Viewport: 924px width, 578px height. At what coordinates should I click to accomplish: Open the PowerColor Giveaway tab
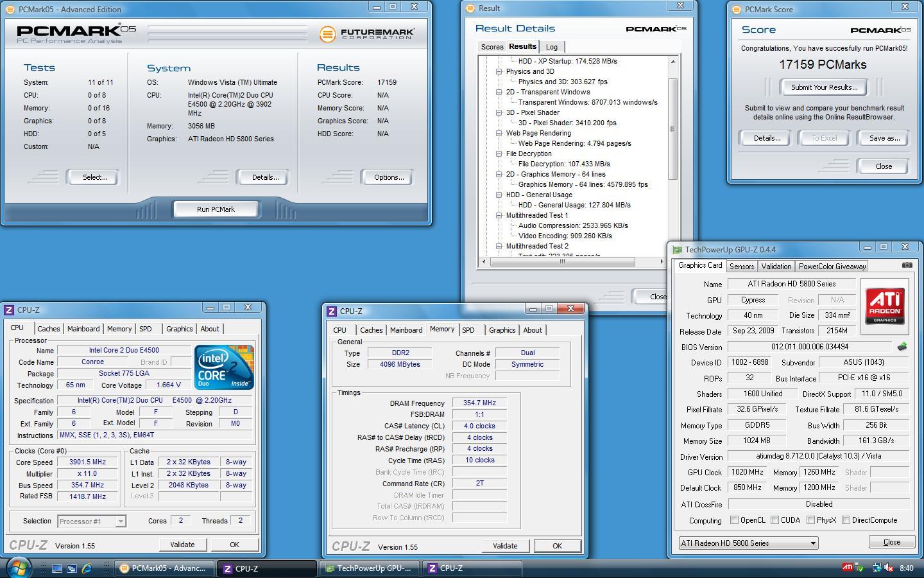832,266
